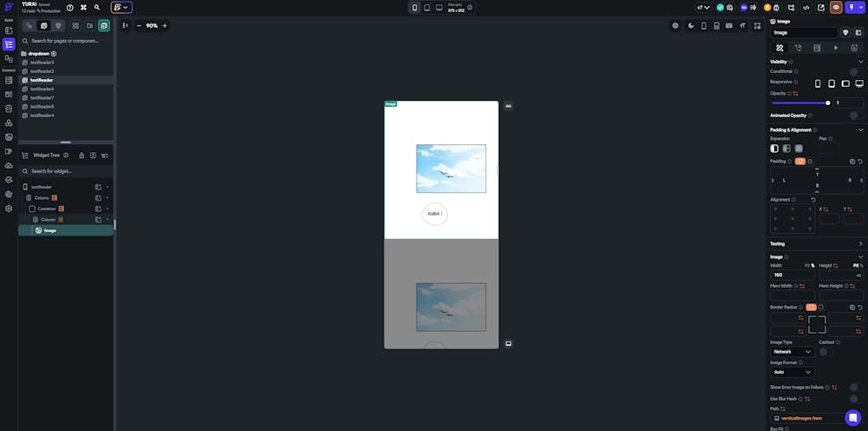Open the dropdown folder in component list
This screenshot has width=868, height=431.
click(39, 54)
